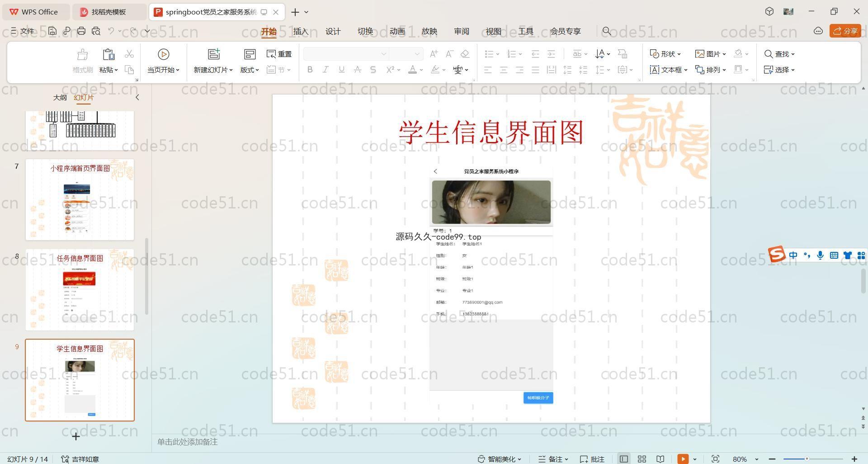Click fit slide to window icon
This screenshot has height=464, width=868.
click(715, 459)
